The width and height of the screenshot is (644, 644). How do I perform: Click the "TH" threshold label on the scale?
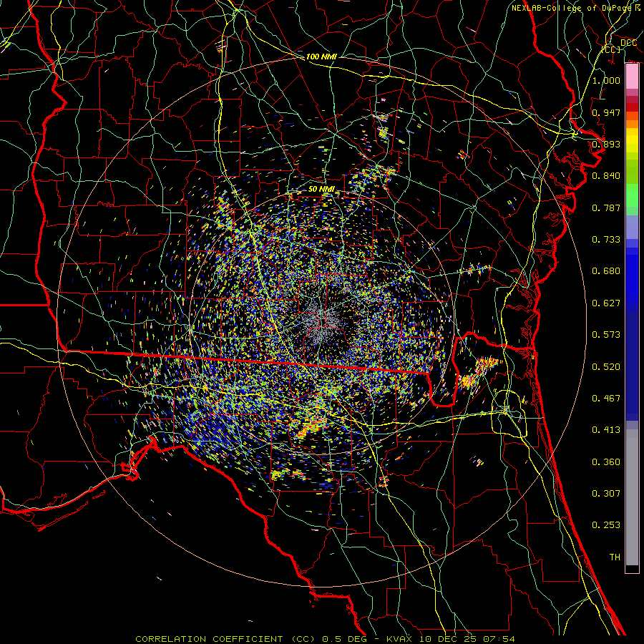(615, 557)
